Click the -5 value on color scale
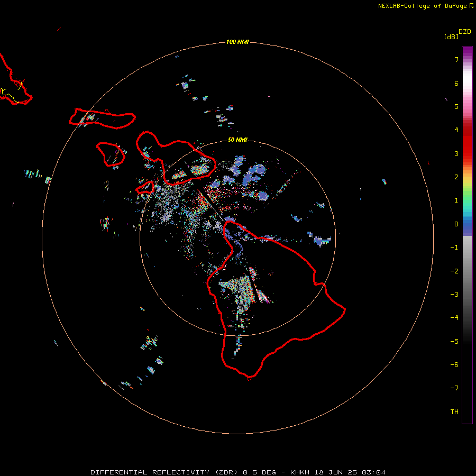476x476 pixels. 454,342
